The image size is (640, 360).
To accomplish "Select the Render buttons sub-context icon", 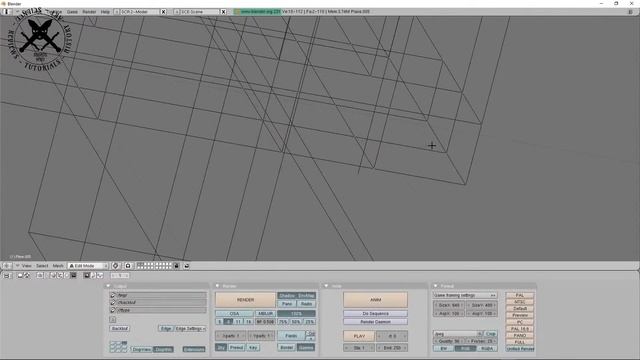I will pos(87,276).
